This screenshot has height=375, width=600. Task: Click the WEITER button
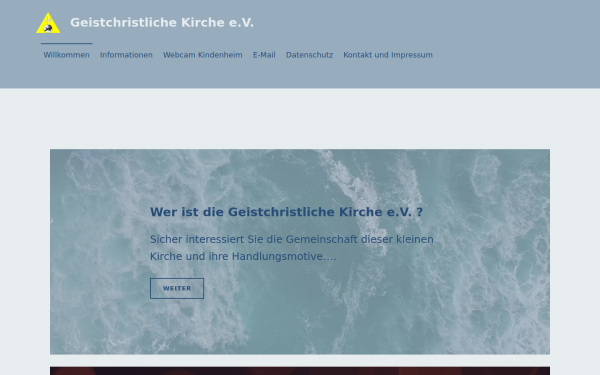pos(177,288)
